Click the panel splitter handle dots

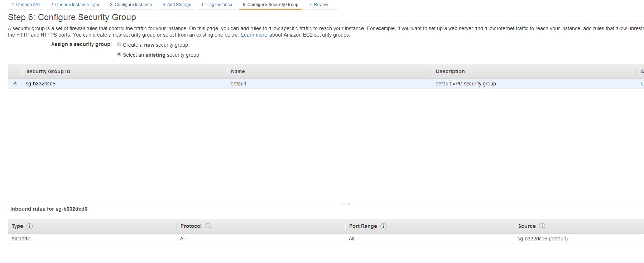[345, 204]
